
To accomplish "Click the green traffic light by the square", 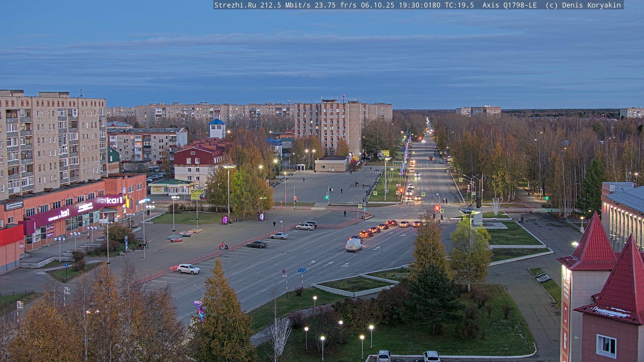I will click(x=327, y=197).
